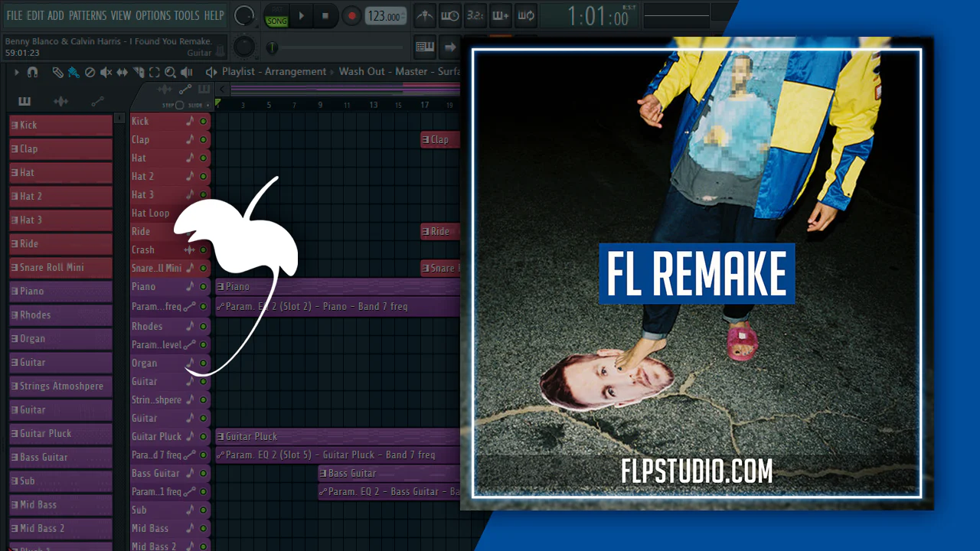Click the note icon on Hat track
Viewport: 980px width, 551px height.
[190, 158]
